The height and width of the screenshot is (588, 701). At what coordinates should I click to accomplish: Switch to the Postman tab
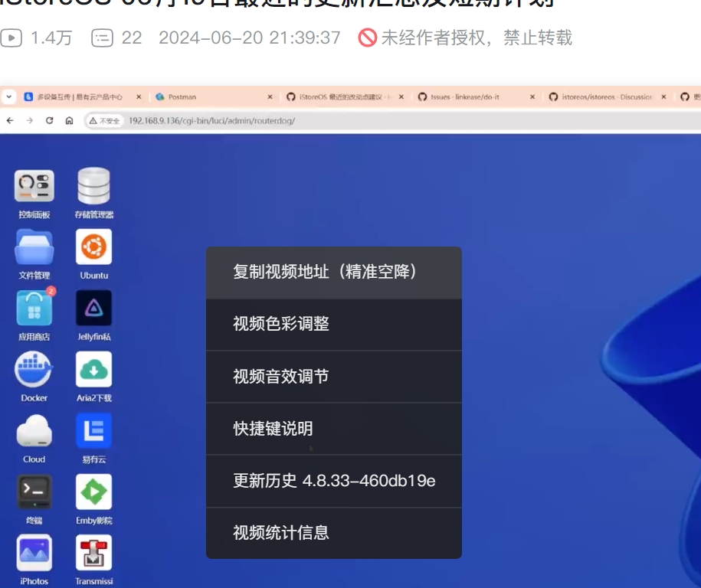192,97
